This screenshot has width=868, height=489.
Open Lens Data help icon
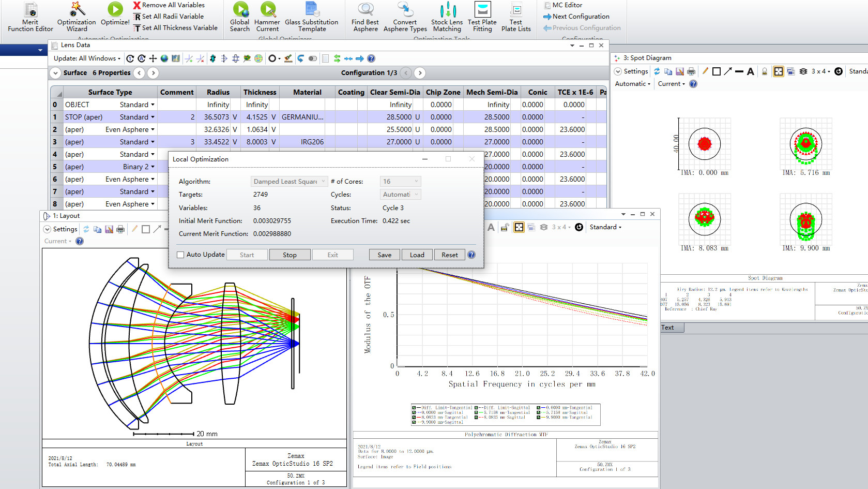click(371, 58)
